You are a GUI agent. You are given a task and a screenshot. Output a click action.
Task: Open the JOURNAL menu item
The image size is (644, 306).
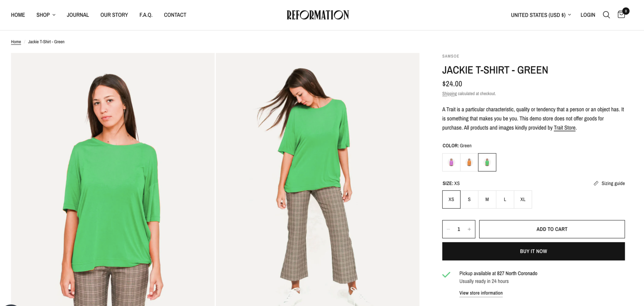(78, 15)
